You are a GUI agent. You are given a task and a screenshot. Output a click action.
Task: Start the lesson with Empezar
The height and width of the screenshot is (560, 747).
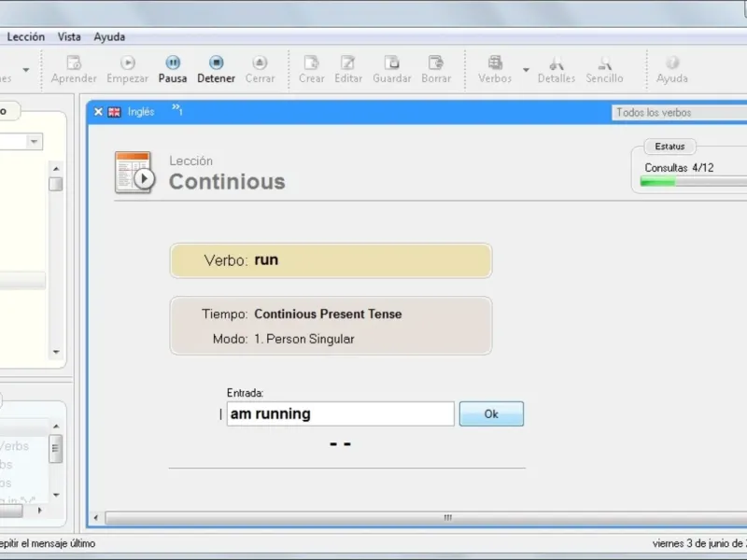(x=127, y=69)
